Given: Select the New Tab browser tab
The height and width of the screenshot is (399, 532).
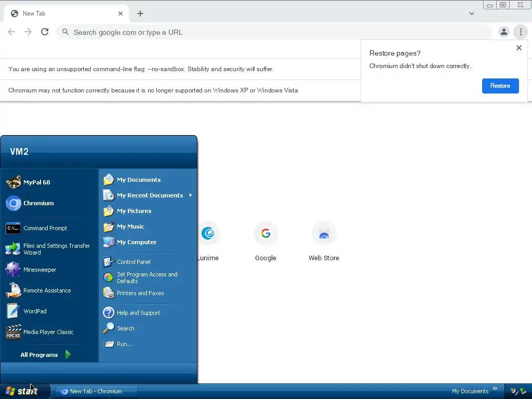Looking at the screenshot, I should pos(66,14).
